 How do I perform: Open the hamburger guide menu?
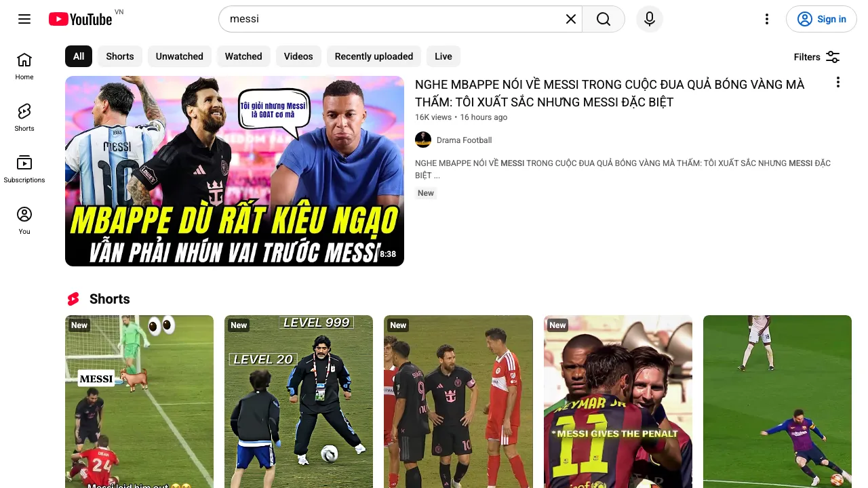[x=24, y=19]
